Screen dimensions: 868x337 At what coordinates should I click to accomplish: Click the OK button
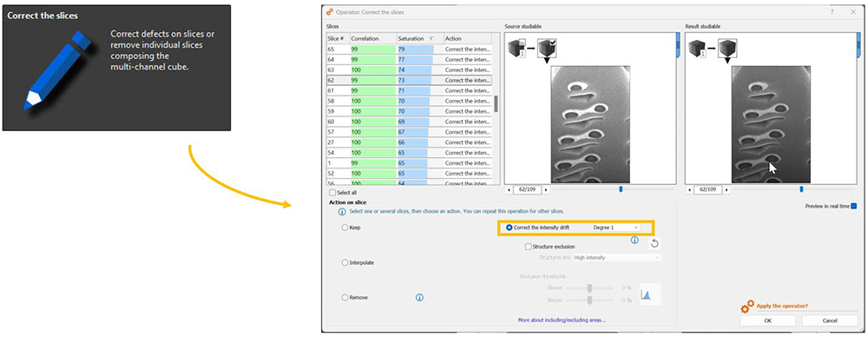[768, 320]
